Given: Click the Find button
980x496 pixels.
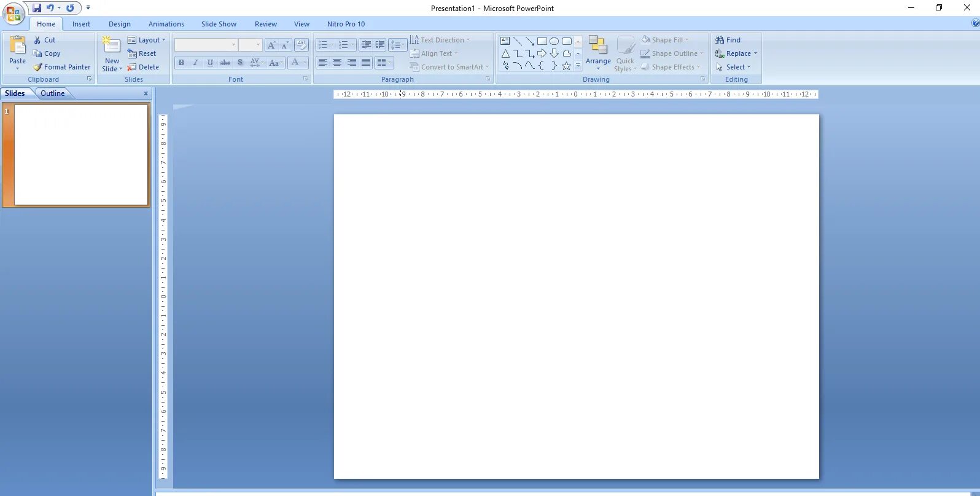Looking at the screenshot, I should tap(728, 40).
